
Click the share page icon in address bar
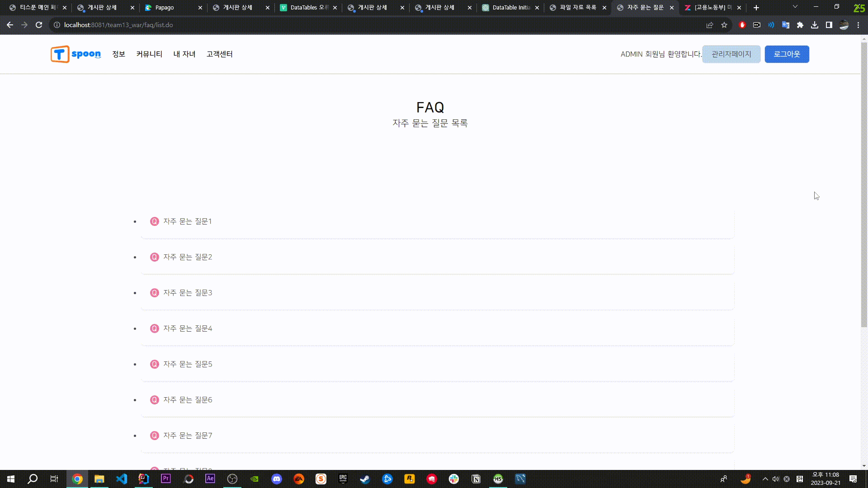710,25
